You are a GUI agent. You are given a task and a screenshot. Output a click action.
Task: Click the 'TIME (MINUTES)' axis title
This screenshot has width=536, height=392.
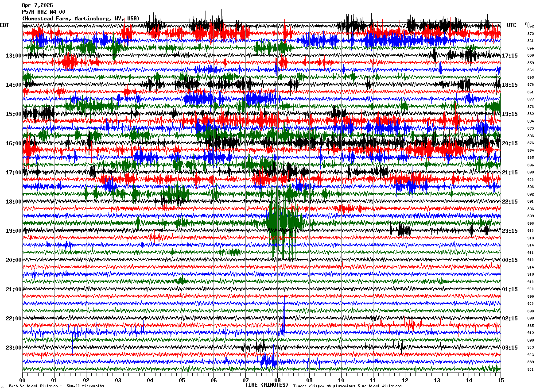pos(267,385)
